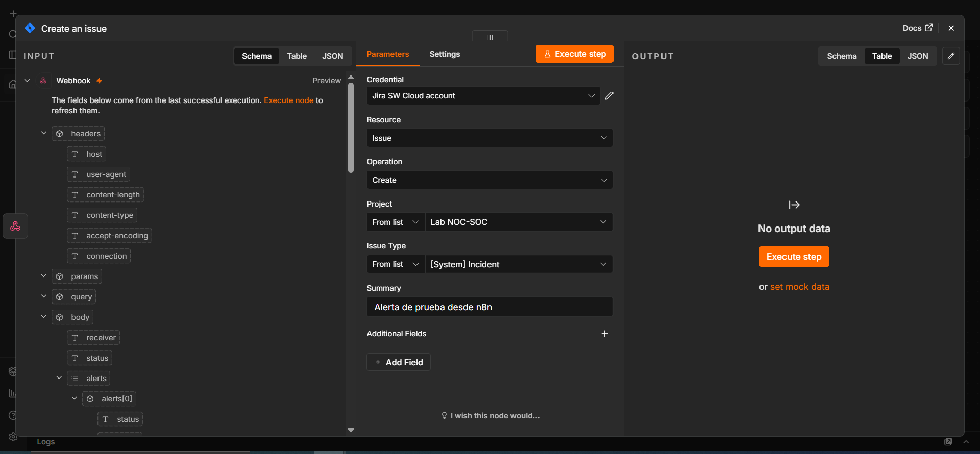Select the body status field pill

[x=89, y=358]
